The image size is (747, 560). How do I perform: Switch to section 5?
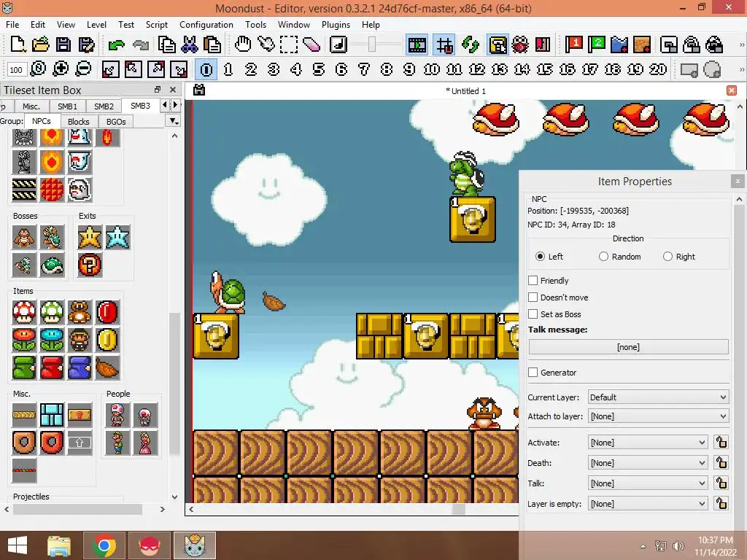click(319, 69)
